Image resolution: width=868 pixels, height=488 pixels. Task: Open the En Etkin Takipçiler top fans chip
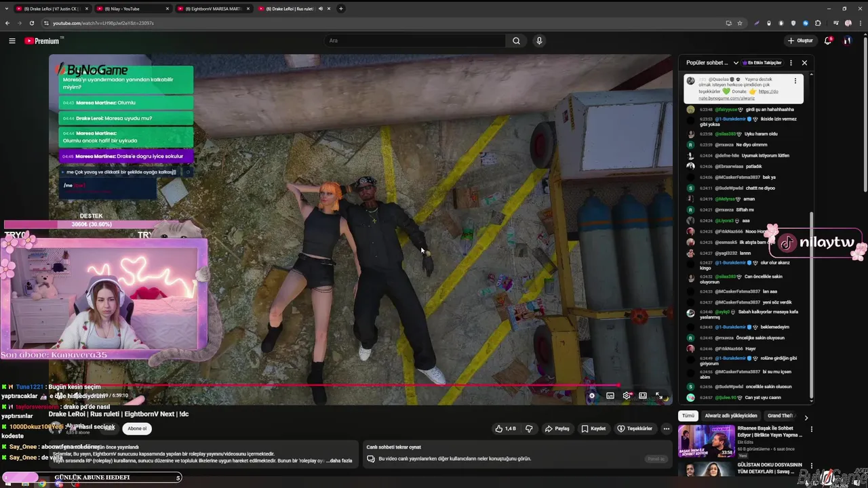(763, 63)
